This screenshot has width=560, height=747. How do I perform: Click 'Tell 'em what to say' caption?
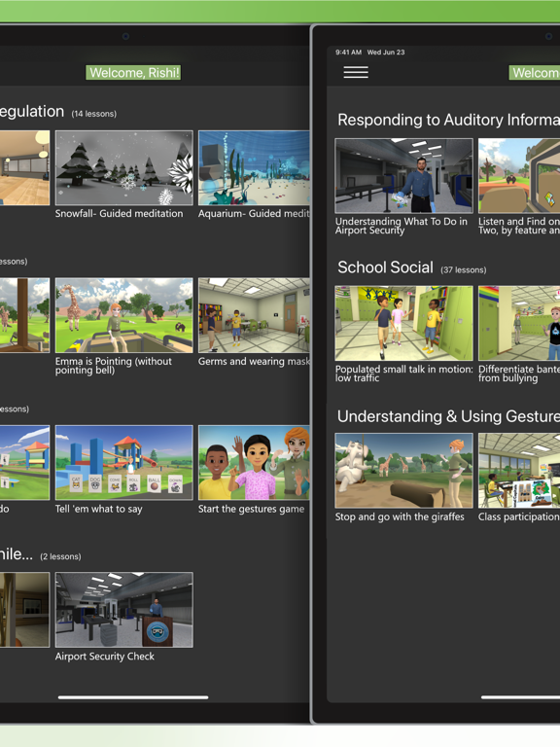(x=98, y=509)
